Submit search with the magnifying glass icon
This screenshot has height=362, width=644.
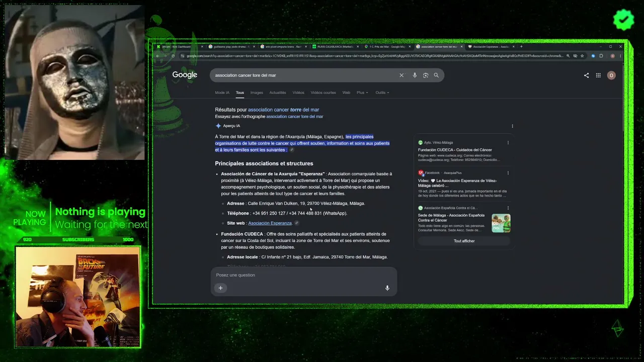coord(436,75)
